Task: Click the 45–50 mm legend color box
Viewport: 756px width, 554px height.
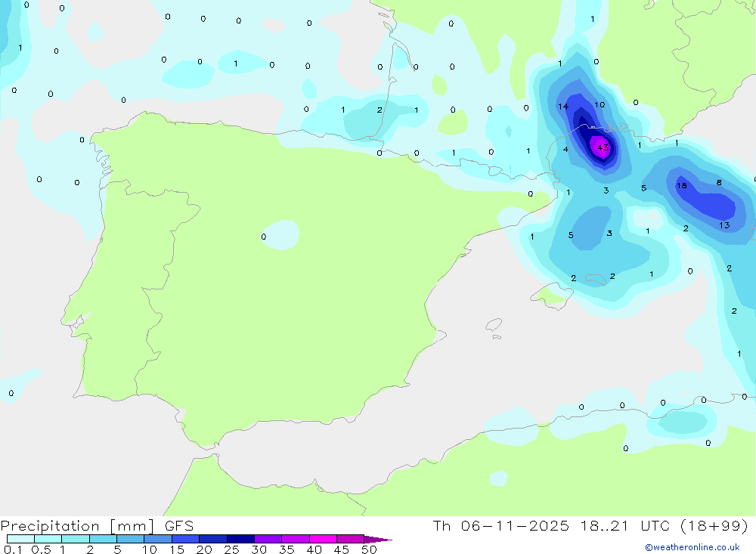Action: (x=351, y=539)
